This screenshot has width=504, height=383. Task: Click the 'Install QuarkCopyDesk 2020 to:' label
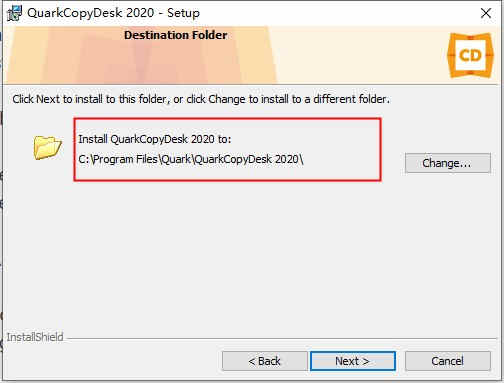155,139
